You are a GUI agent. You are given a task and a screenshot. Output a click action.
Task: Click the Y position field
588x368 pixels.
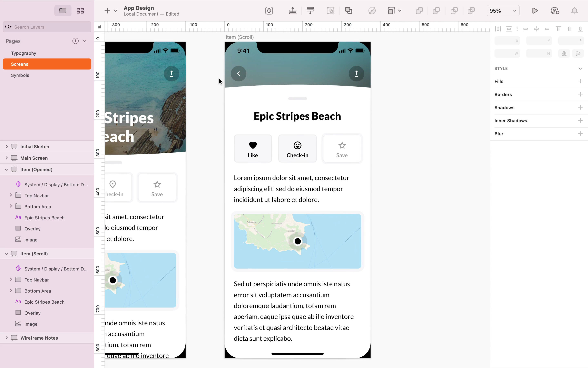point(539,41)
